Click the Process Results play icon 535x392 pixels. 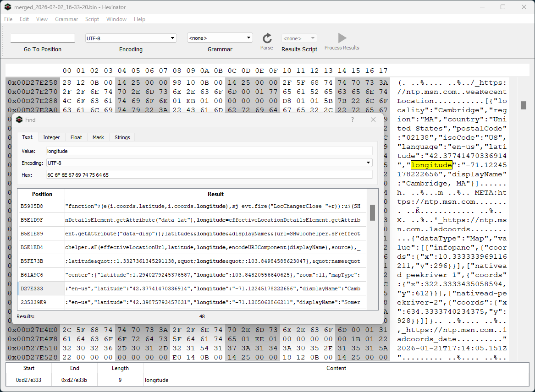point(342,38)
